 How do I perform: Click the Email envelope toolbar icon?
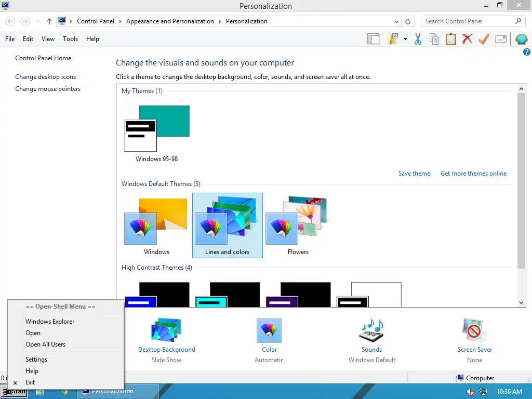point(501,39)
